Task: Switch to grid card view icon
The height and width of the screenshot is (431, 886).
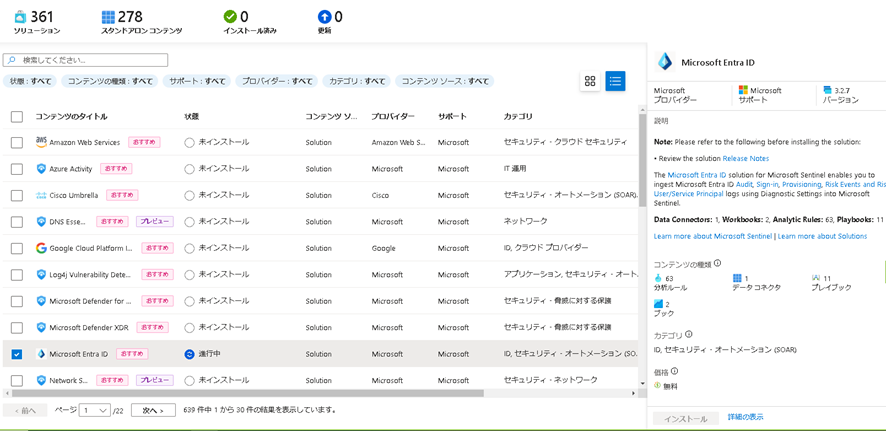Action: click(x=590, y=81)
